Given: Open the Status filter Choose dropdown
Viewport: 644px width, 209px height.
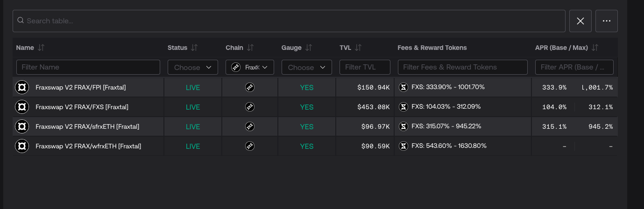Looking at the screenshot, I should (x=193, y=67).
